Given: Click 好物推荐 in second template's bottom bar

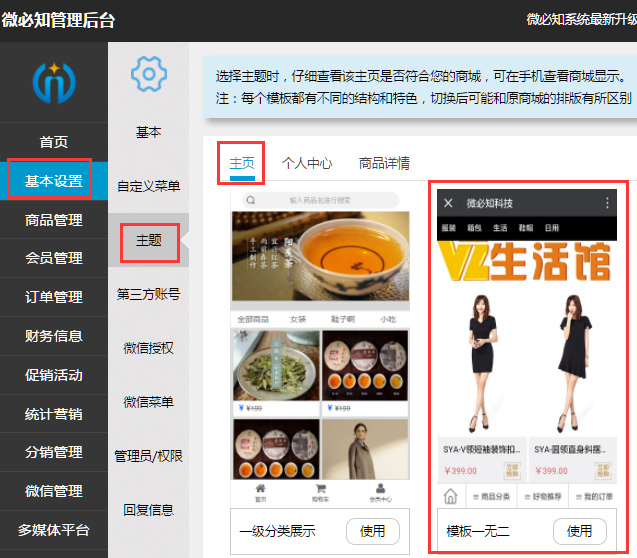Looking at the screenshot, I should coord(543,496).
